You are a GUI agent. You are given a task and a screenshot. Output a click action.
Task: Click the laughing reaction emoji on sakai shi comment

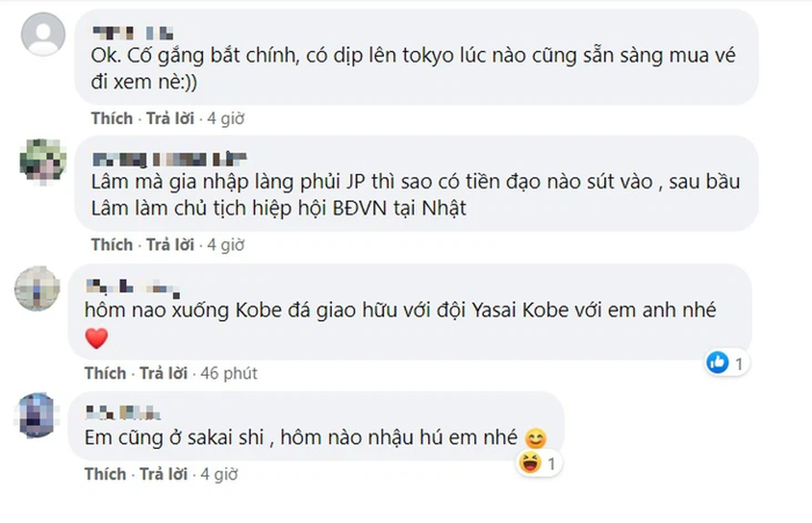pos(529,465)
